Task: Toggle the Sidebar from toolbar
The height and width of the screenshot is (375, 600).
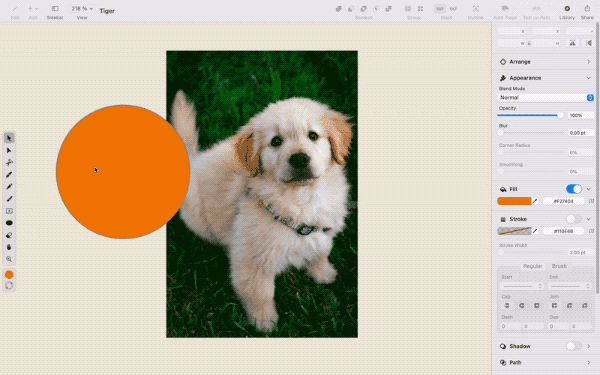Action: pos(55,8)
